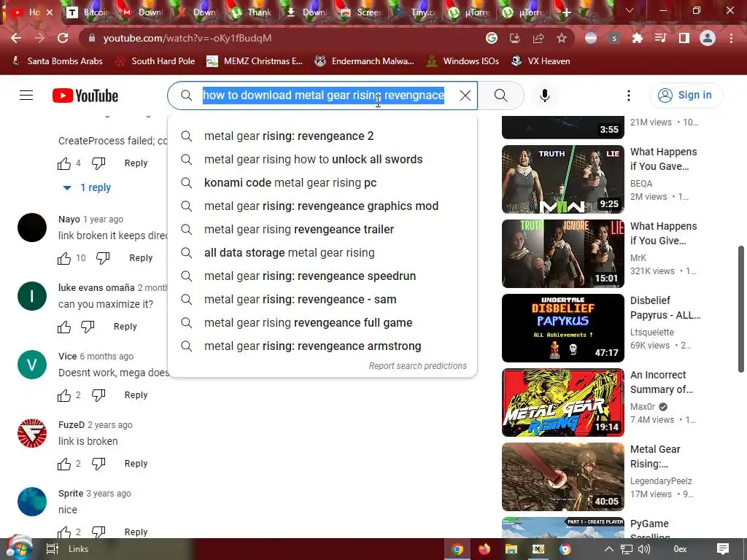Share this page from the address bar
The image size is (747, 560).
[538, 38]
